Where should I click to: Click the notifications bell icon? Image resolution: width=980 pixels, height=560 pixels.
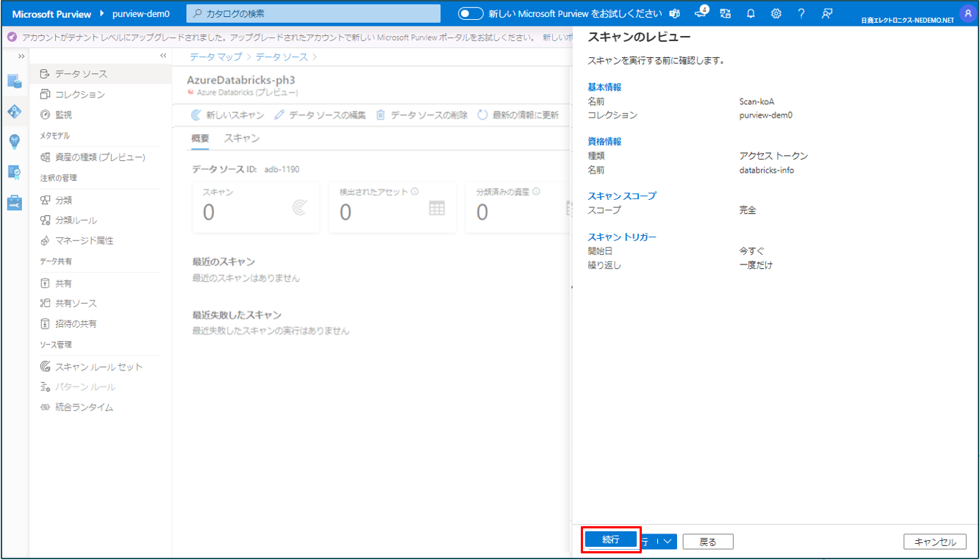[751, 14]
